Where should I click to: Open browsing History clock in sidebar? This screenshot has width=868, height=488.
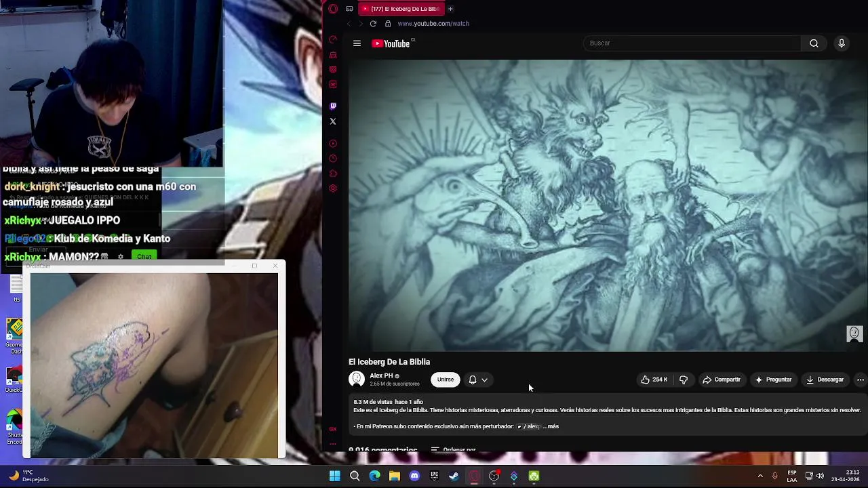tap(333, 159)
